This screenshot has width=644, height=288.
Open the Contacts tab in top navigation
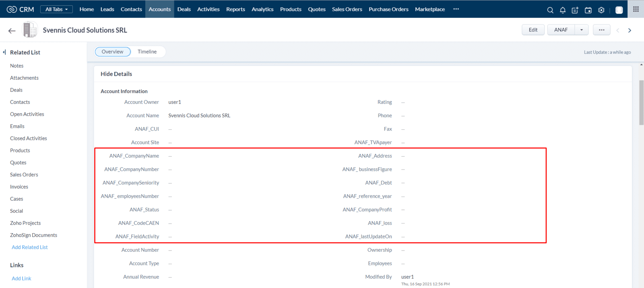(x=131, y=9)
